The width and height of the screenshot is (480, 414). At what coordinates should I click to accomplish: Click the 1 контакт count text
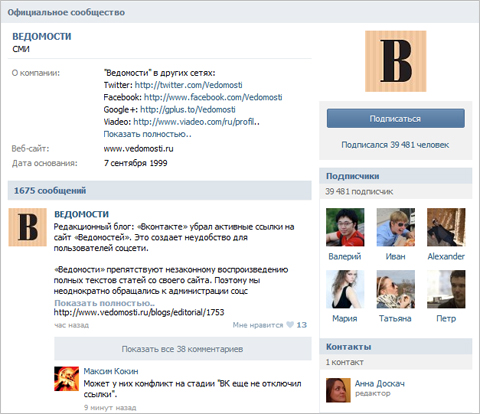tap(345, 362)
